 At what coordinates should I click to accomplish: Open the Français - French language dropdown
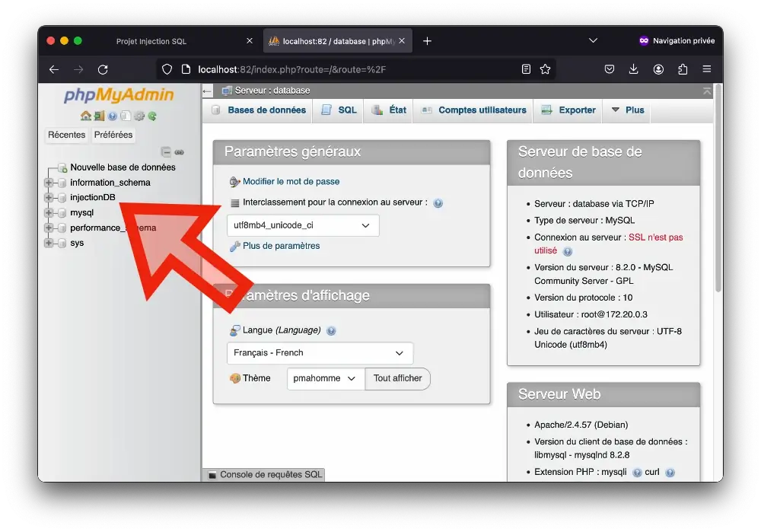(x=320, y=353)
